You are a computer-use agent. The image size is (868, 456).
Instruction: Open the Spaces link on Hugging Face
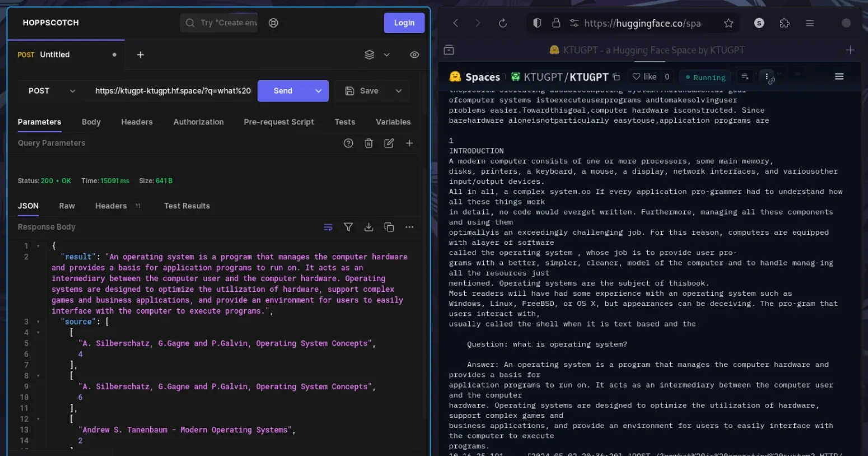[x=475, y=77]
